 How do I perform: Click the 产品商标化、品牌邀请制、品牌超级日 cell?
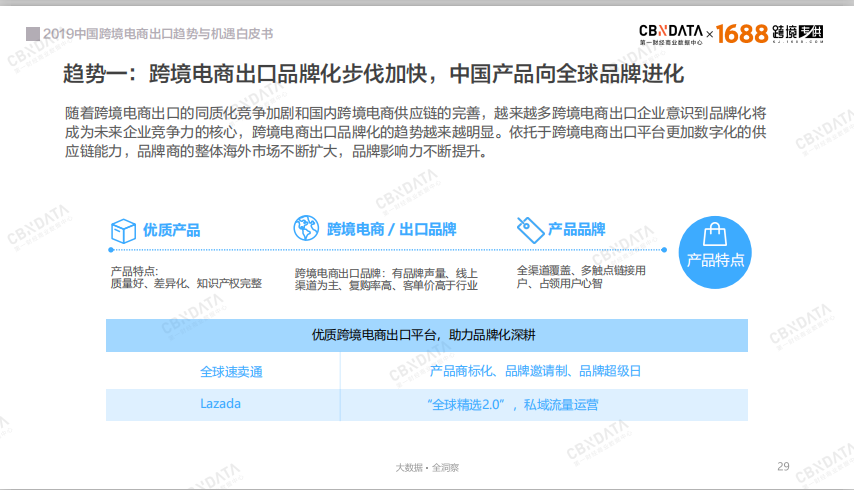(544, 371)
